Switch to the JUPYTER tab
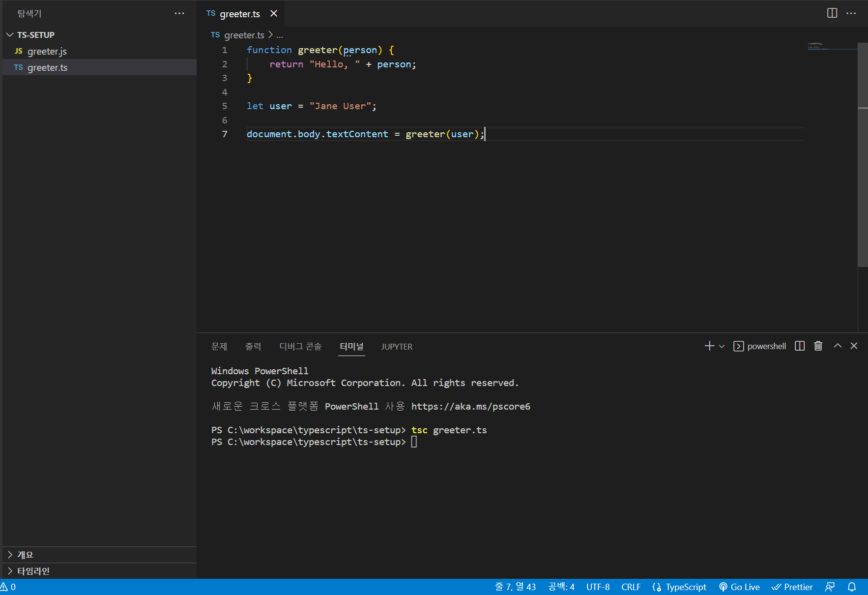Viewport: 868px width, 595px height. (x=397, y=347)
